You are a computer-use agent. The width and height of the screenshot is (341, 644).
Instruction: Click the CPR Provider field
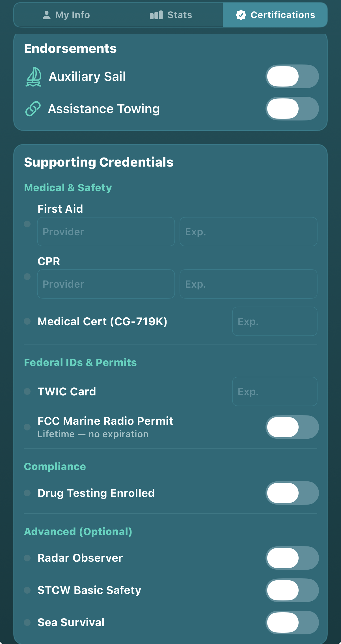105,284
